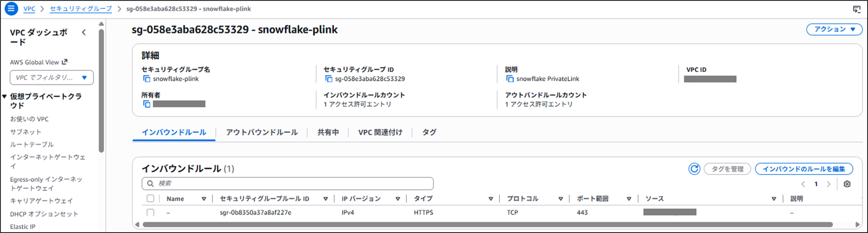Open Elastic IP in sidebar

tap(23, 227)
